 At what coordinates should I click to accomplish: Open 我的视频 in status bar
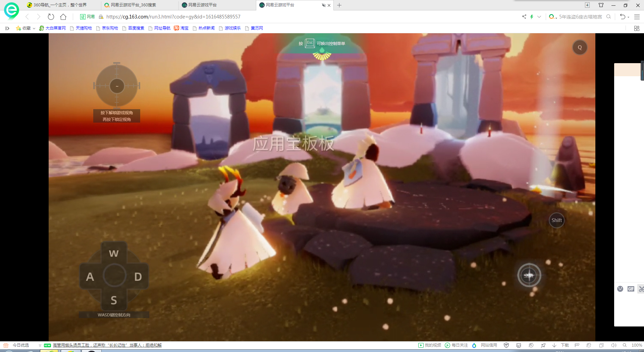click(x=430, y=345)
